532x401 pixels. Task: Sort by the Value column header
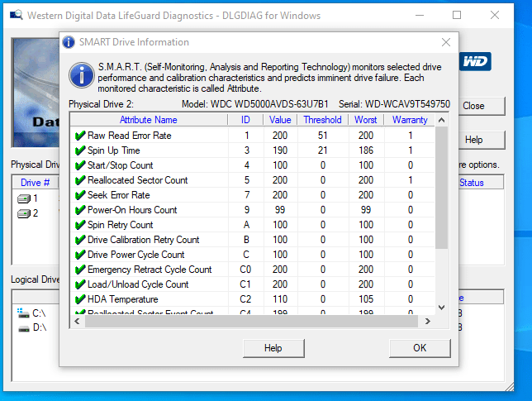[x=280, y=120]
